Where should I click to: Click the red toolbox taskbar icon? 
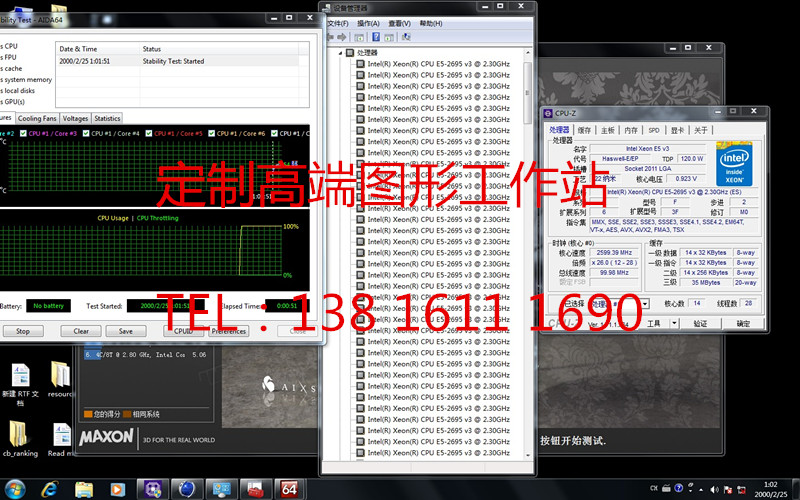(255, 489)
